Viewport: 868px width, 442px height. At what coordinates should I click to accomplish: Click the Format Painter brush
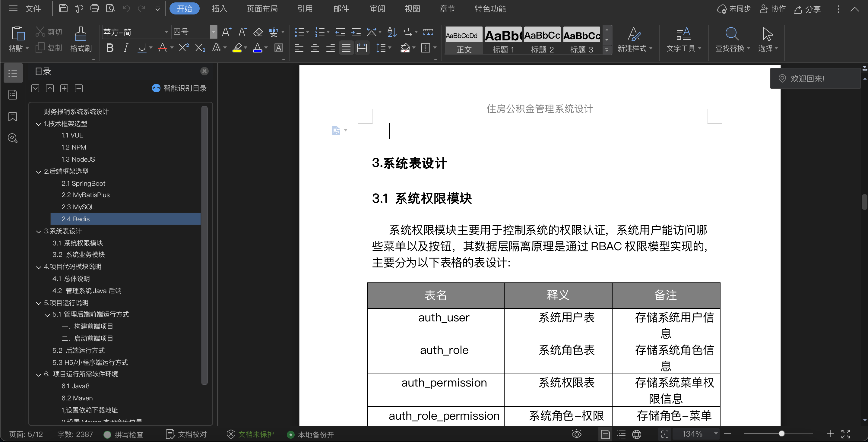81,34
